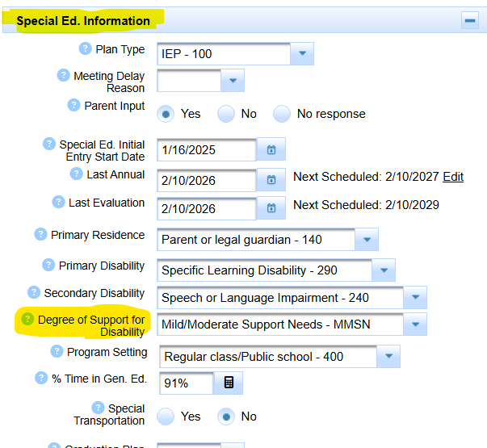
Task: Click help icon beside Primary Disability
Action: [48, 266]
